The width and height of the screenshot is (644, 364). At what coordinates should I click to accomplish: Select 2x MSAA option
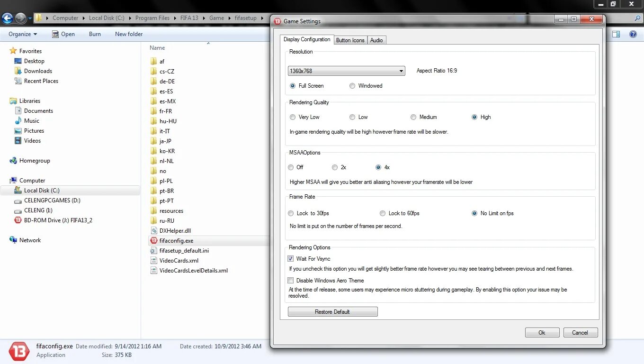335,167
